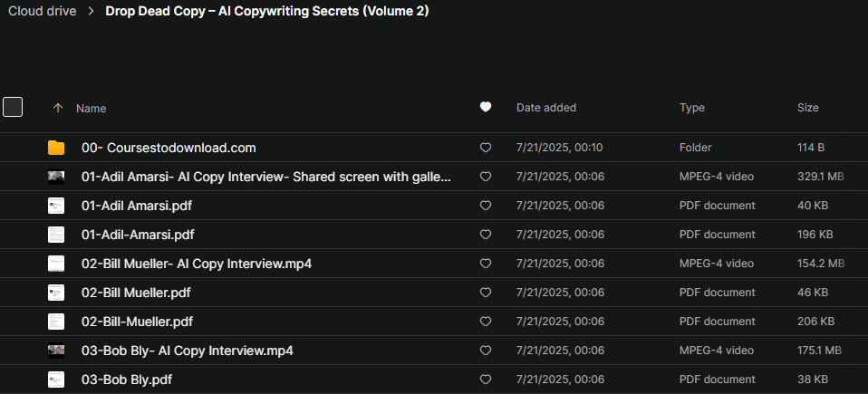Image resolution: width=868 pixels, height=394 pixels.
Task: Favourite the 03-Bob Bly.pdf file
Action: (x=486, y=380)
